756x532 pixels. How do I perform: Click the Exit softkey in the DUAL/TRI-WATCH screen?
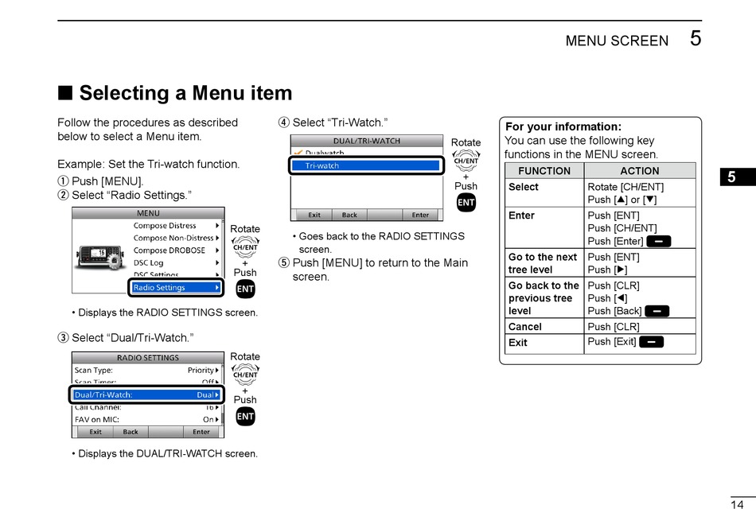[x=314, y=215]
